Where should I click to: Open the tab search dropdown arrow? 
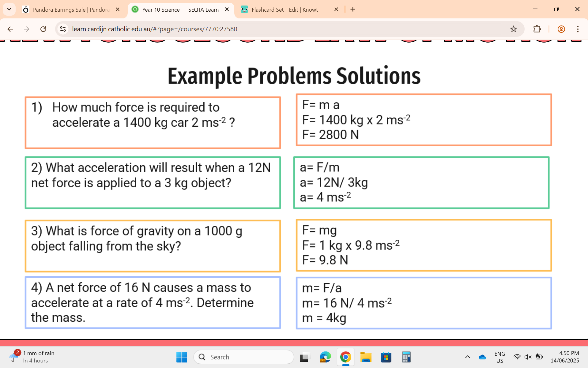[9, 9]
